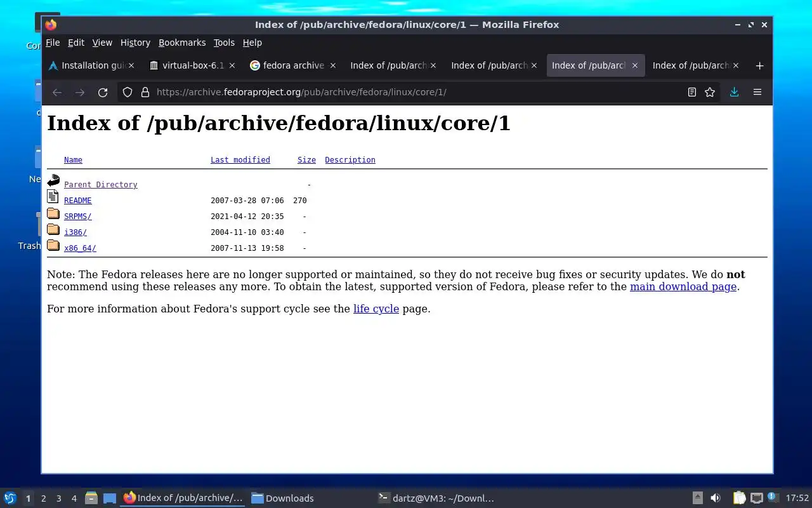Click the i386 folder icon
The image size is (812, 508).
pos(53,230)
